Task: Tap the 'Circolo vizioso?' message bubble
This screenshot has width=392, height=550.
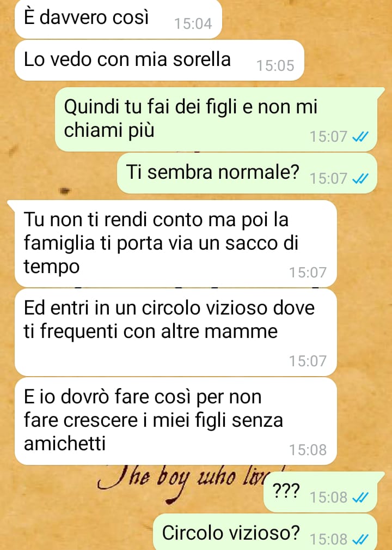Action: (x=265, y=533)
